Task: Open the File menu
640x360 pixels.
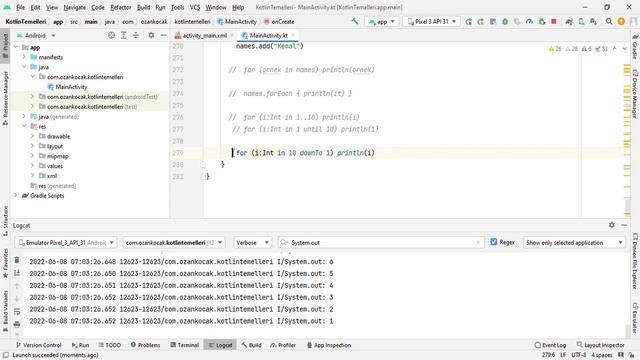Action: point(20,7)
